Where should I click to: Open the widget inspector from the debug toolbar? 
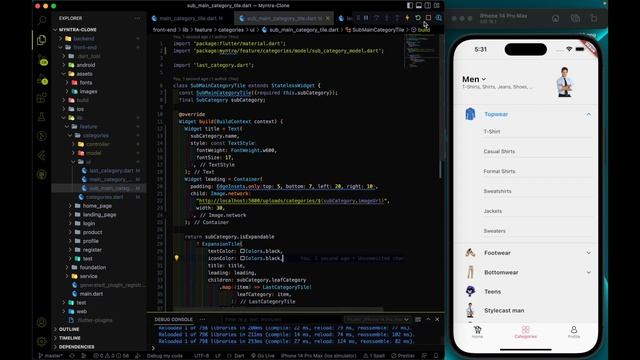coord(438,18)
